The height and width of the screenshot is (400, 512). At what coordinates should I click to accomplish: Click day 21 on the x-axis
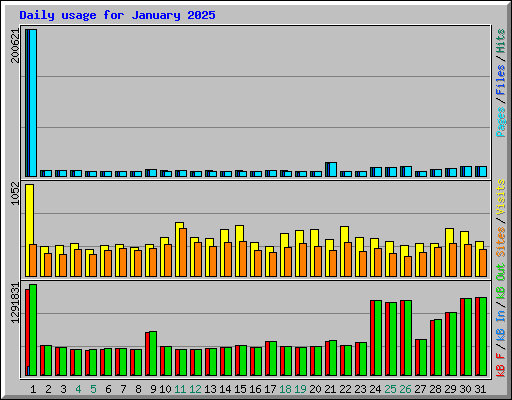[x=330, y=389]
